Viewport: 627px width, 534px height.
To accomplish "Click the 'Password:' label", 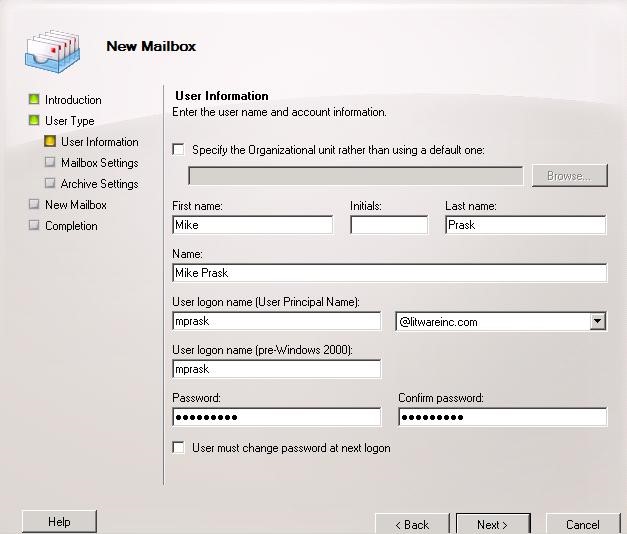I will click(x=196, y=398).
